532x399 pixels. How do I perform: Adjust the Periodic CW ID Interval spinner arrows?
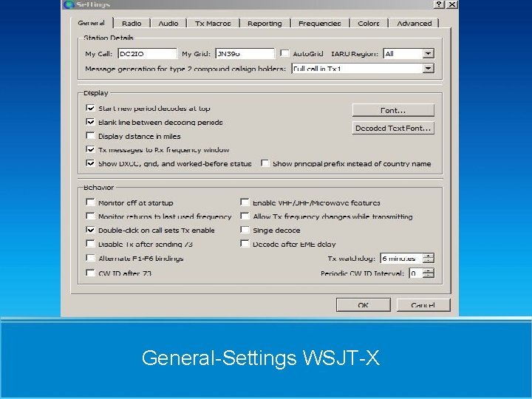[429, 273]
